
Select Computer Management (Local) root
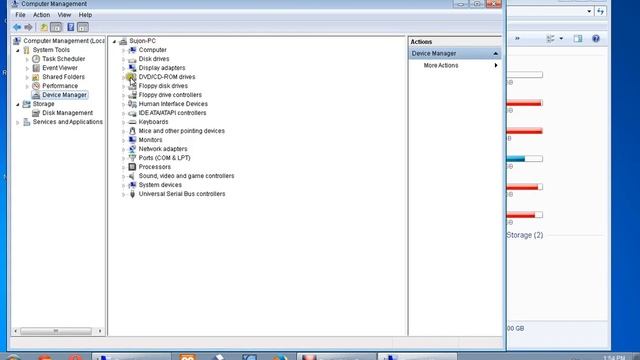point(64,41)
